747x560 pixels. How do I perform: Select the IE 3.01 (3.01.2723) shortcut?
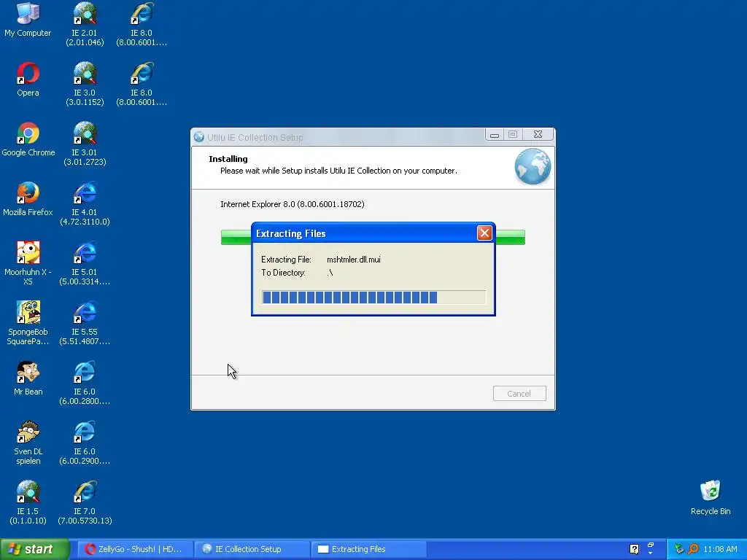85,144
